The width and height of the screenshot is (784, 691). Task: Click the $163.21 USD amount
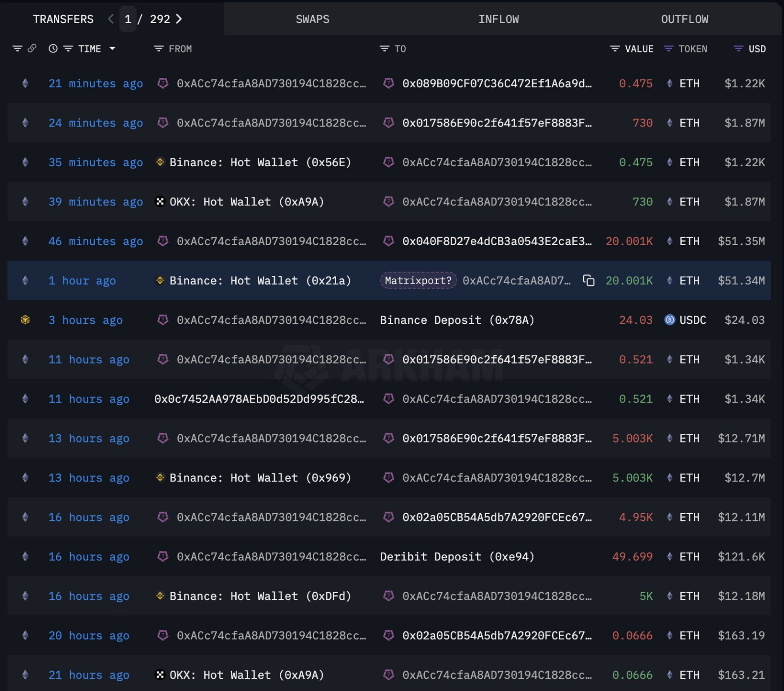point(741,675)
